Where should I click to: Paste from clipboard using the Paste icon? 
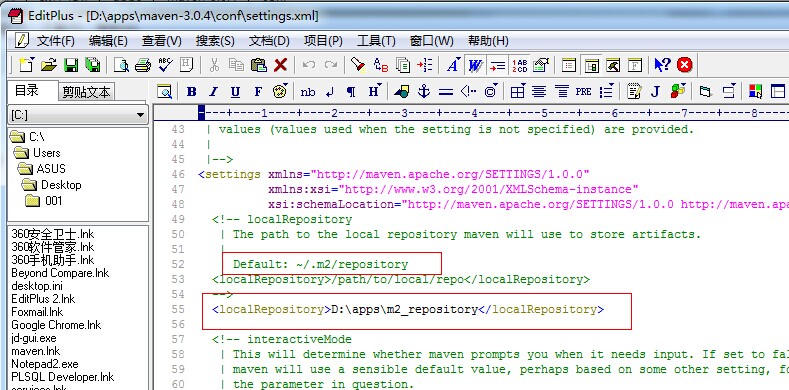point(259,65)
